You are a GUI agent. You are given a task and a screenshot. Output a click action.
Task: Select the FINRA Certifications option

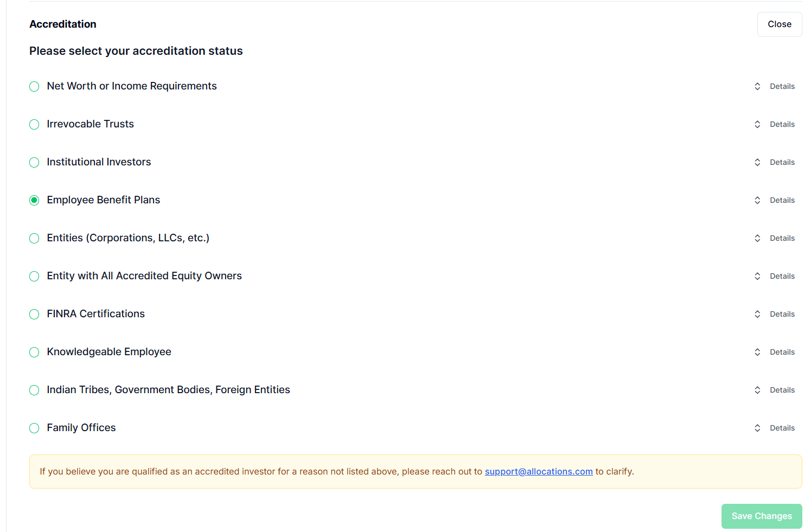coord(34,315)
